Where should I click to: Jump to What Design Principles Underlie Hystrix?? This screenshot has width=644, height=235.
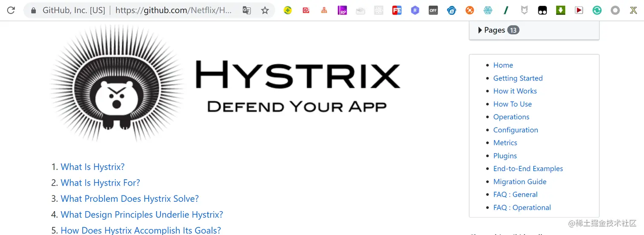pos(142,215)
